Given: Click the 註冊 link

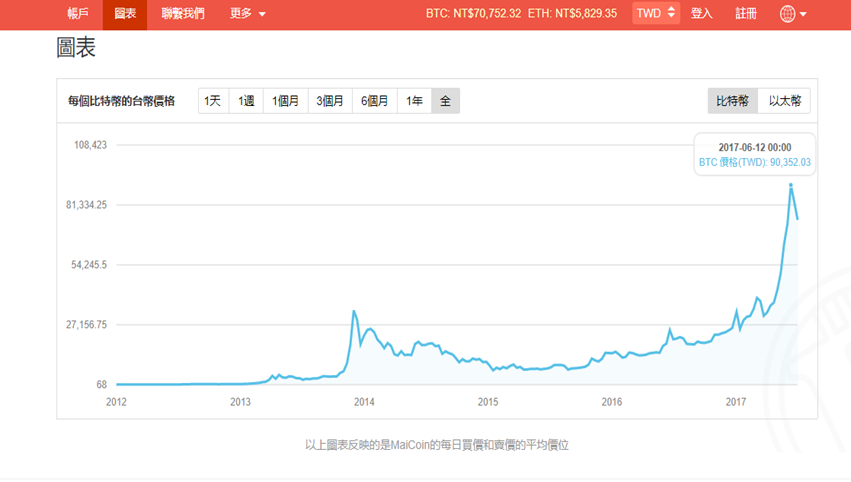Looking at the screenshot, I should tap(746, 14).
